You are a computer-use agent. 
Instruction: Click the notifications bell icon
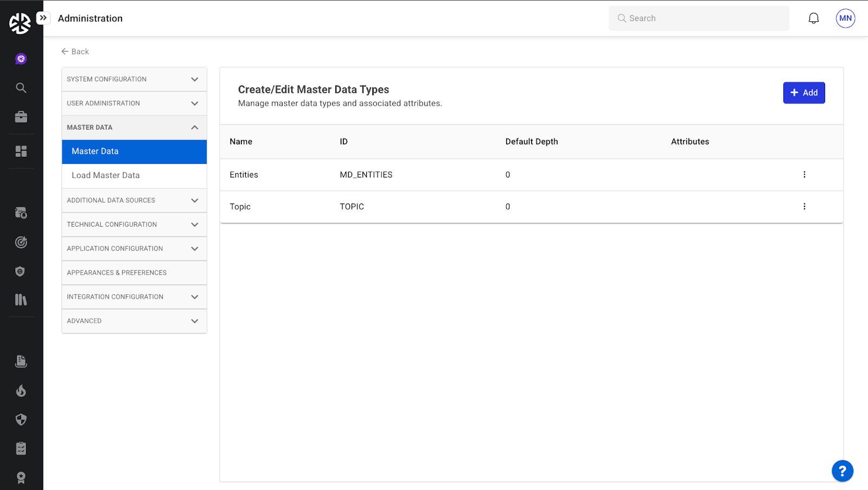tap(813, 18)
